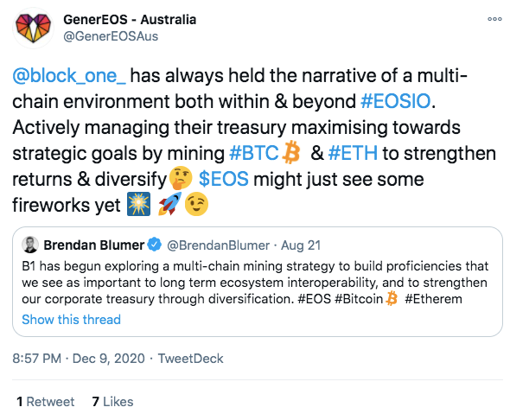
Task: Open the #ETH hashtag link
Action: (x=353, y=153)
